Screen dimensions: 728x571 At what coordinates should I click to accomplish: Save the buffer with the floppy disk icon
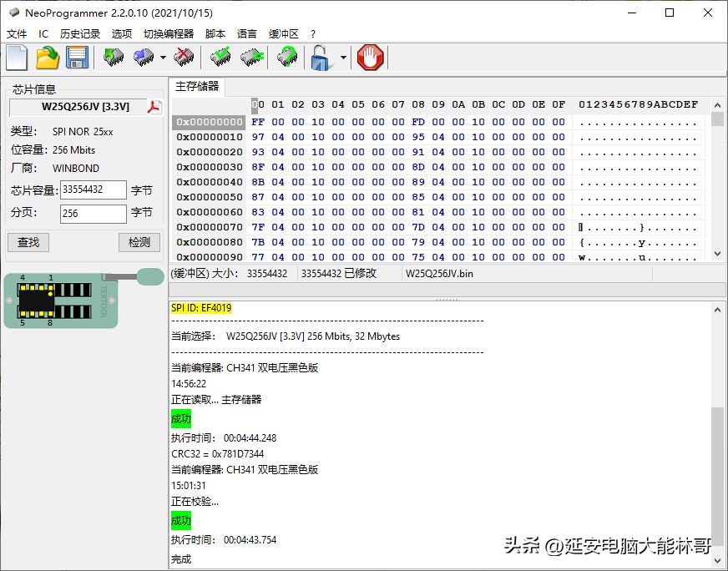(77, 58)
